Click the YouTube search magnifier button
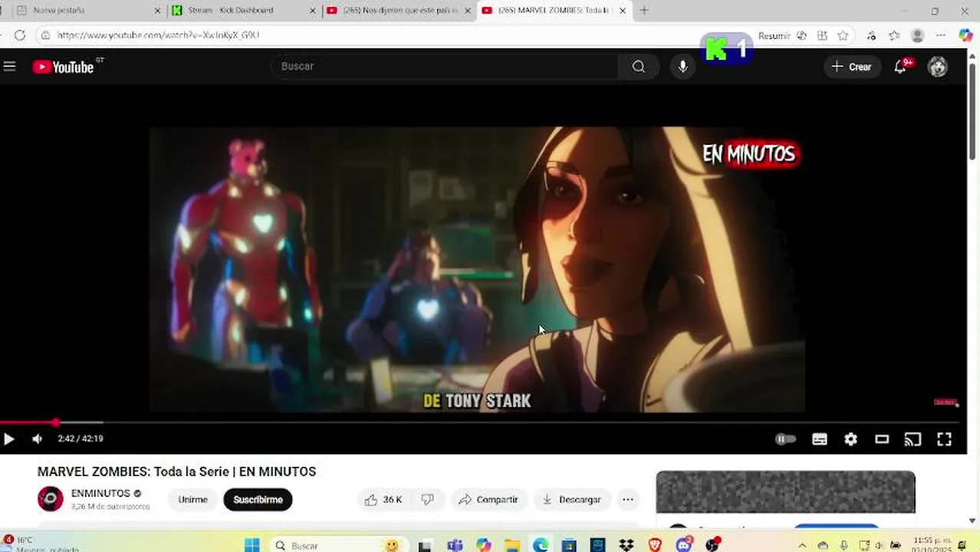The width and height of the screenshot is (980, 552). tap(639, 67)
